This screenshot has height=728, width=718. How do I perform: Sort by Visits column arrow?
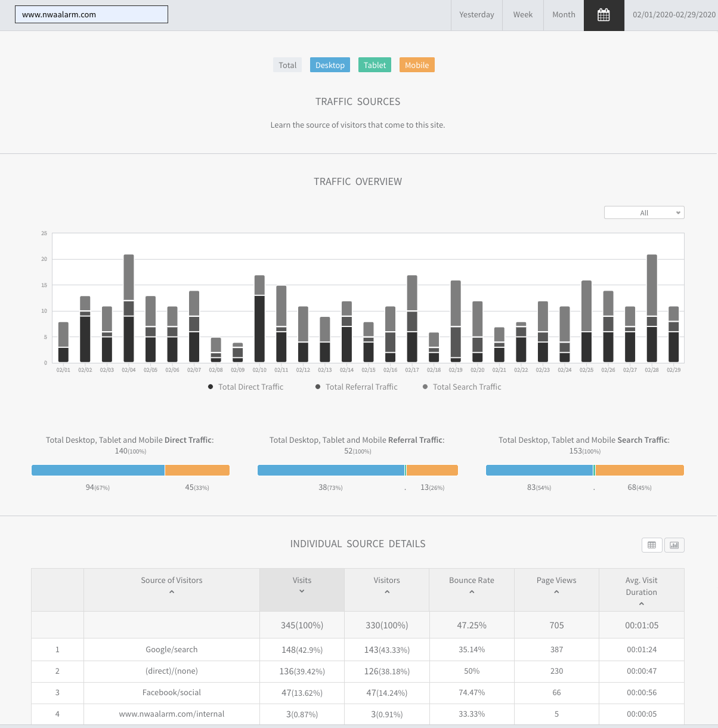[x=302, y=591]
